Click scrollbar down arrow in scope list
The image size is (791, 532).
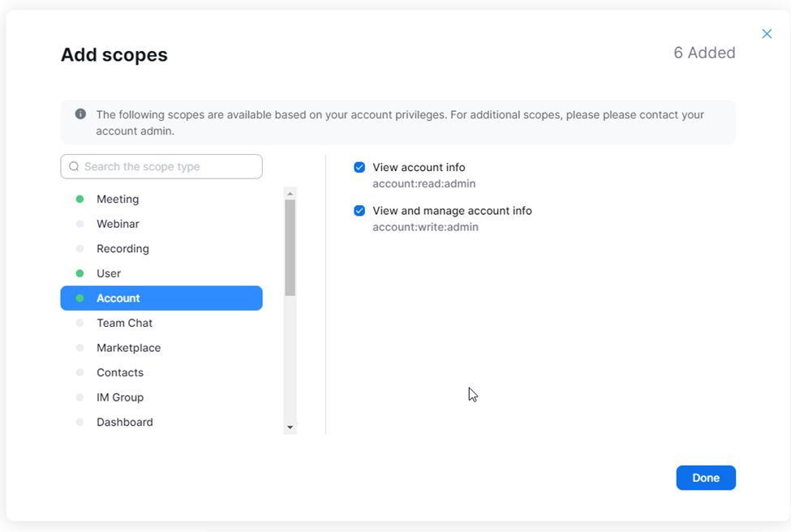tap(290, 427)
